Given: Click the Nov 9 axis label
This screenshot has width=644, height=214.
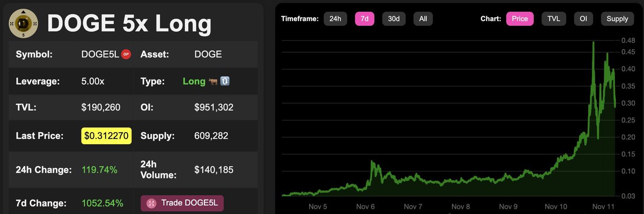Looking at the screenshot, I should (509, 206).
